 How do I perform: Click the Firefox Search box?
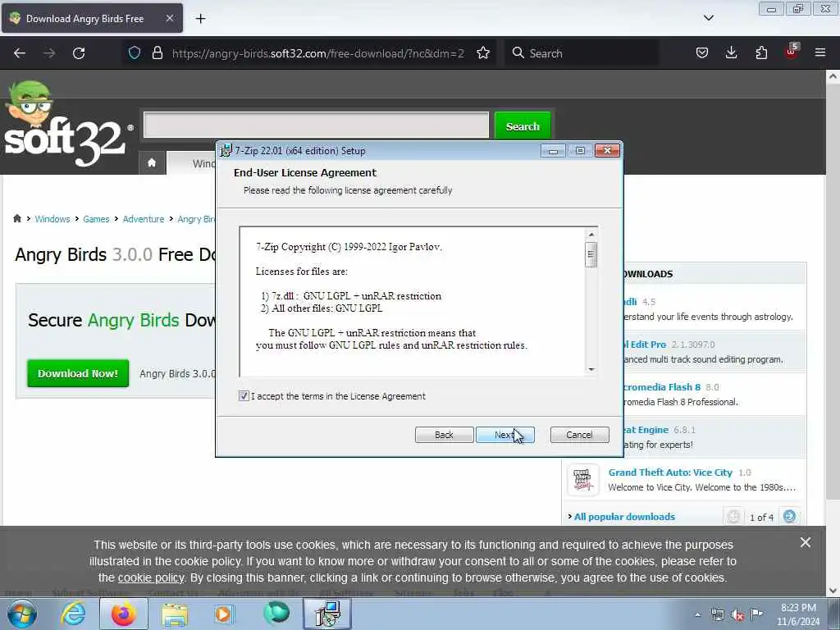tap(582, 53)
